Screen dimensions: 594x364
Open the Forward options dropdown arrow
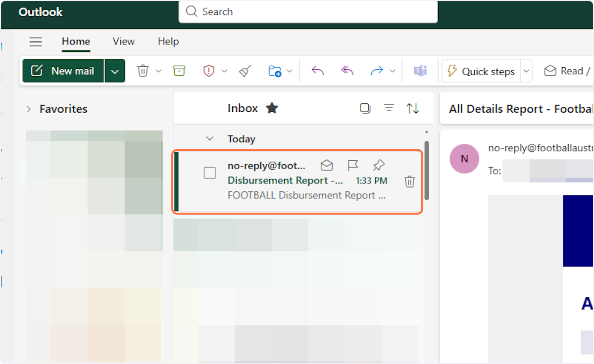(x=393, y=71)
